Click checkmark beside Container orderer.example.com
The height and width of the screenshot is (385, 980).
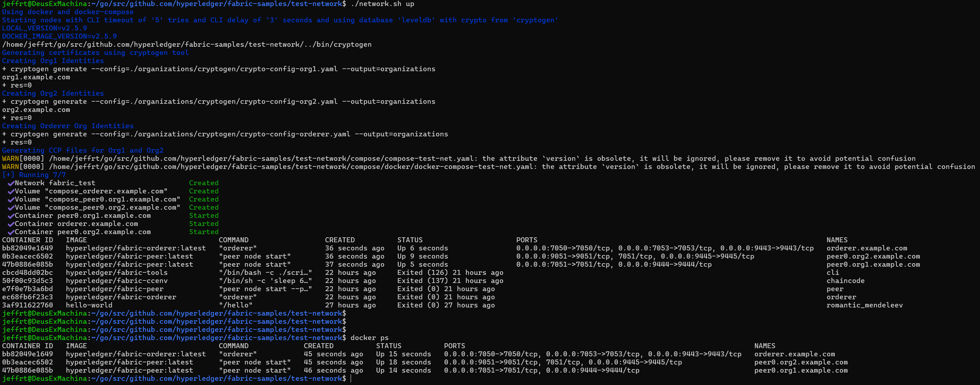[x=11, y=224]
